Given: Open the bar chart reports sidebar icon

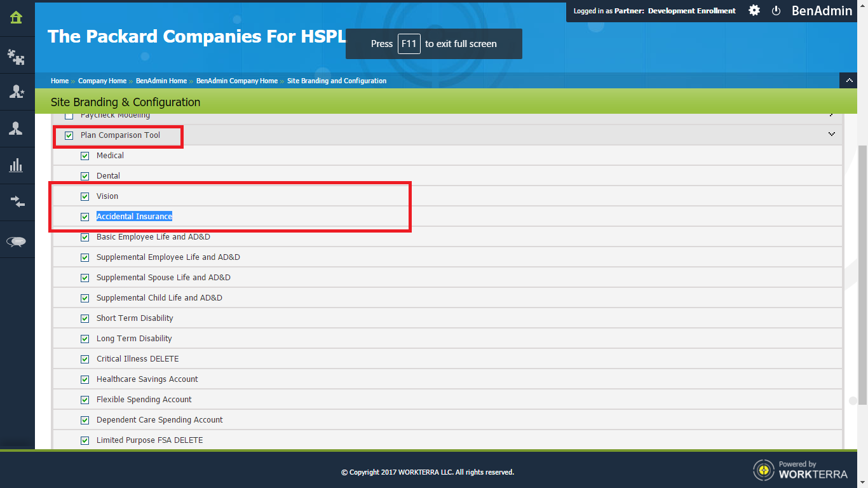Looking at the screenshot, I should tap(17, 165).
